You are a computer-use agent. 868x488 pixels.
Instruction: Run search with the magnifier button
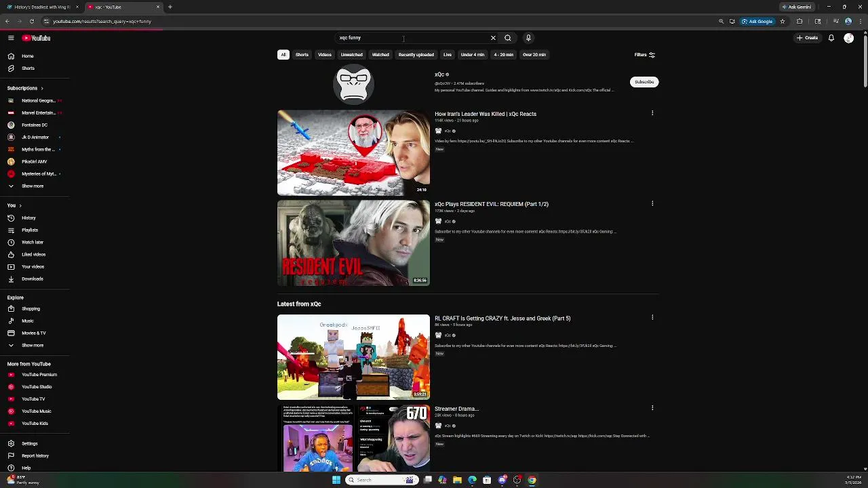[x=508, y=38]
